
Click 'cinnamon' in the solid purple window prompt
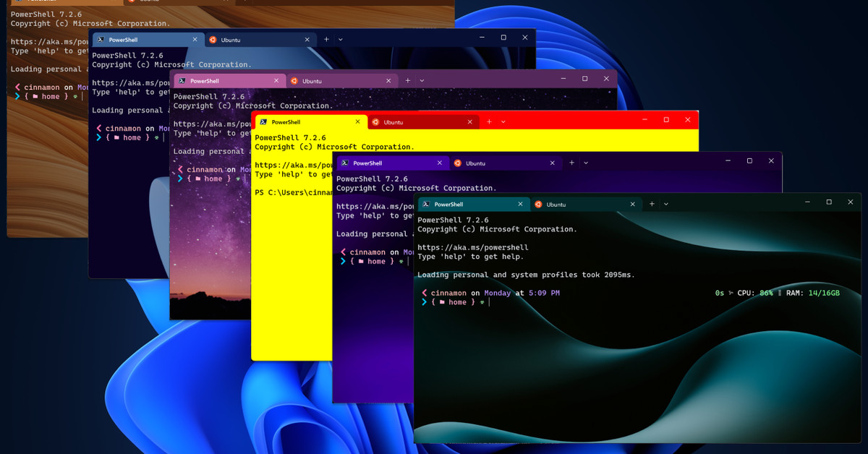pos(367,252)
